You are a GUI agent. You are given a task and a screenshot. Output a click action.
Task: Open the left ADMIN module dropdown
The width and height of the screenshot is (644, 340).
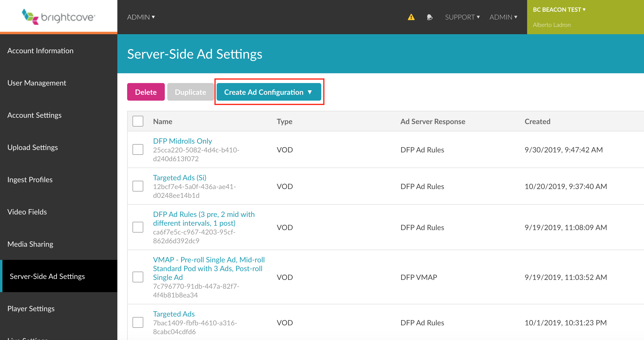click(x=141, y=17)
